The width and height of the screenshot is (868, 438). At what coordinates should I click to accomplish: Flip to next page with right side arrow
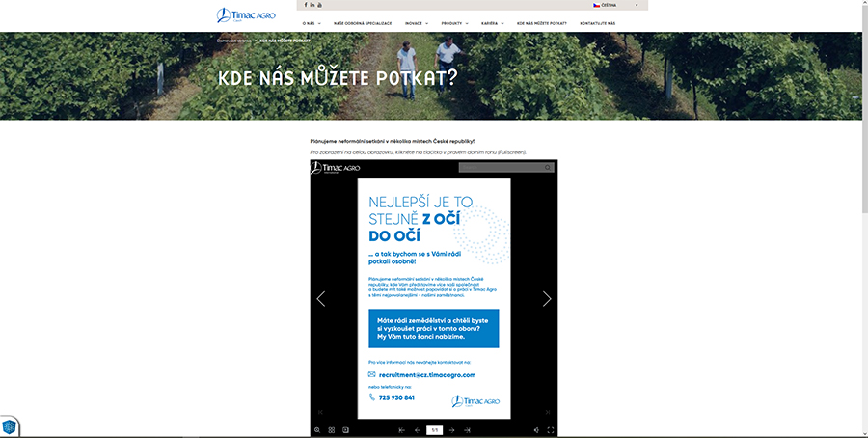click(x=547, y=299)
